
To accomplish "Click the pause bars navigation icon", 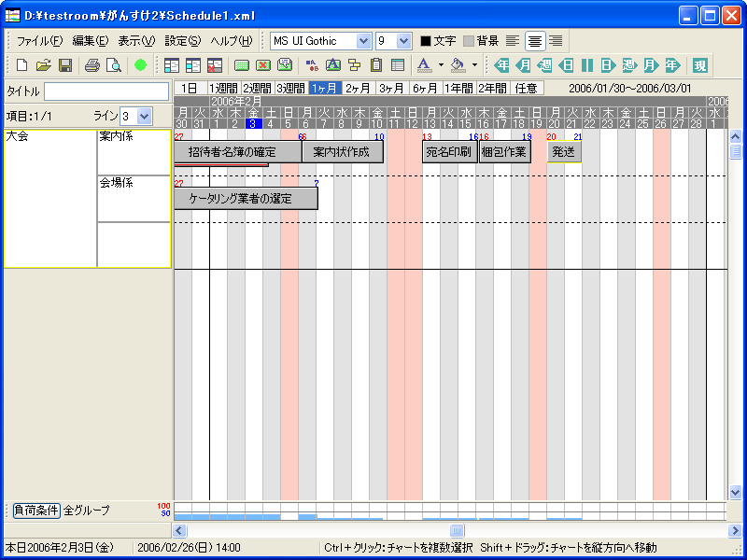I will [587, 65].
